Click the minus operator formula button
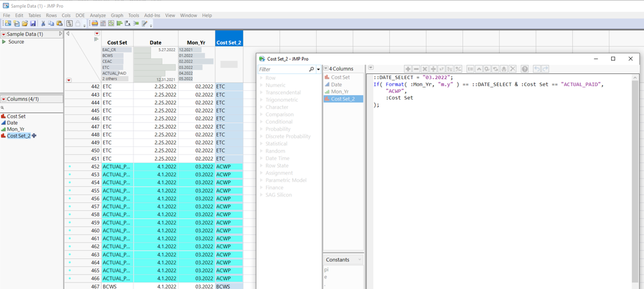The width and height of the screenshot is (644, 289). point(416,69)
